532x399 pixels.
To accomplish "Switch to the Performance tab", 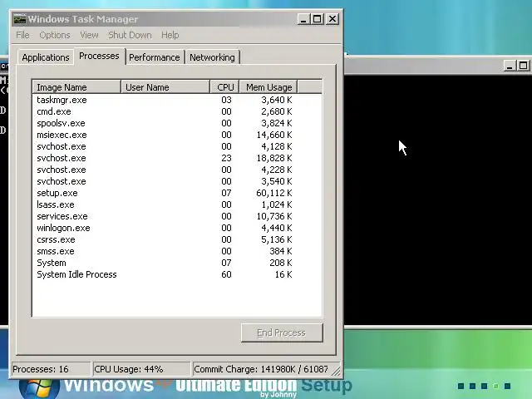I will point(155,57).
